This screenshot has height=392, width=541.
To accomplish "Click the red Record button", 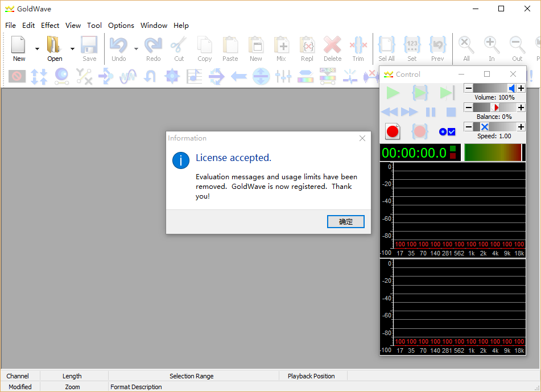I will [x=393, y=131].
